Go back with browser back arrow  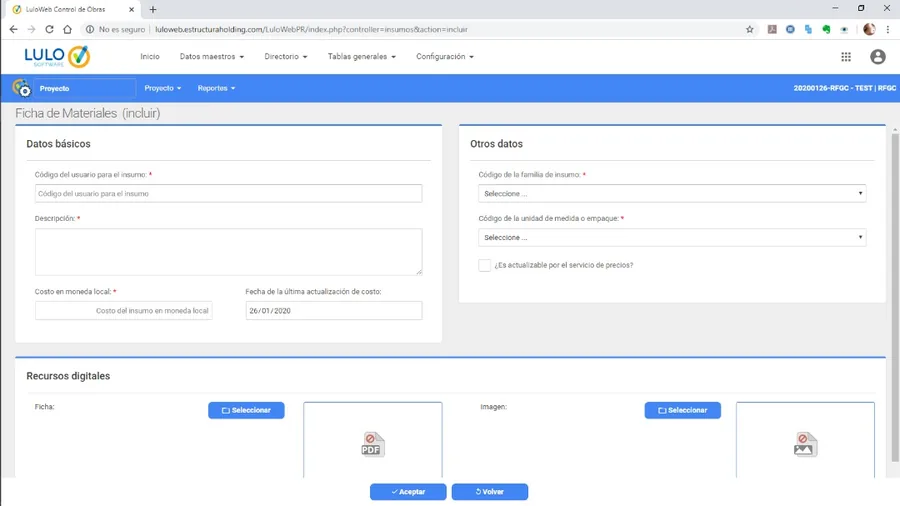13,29
